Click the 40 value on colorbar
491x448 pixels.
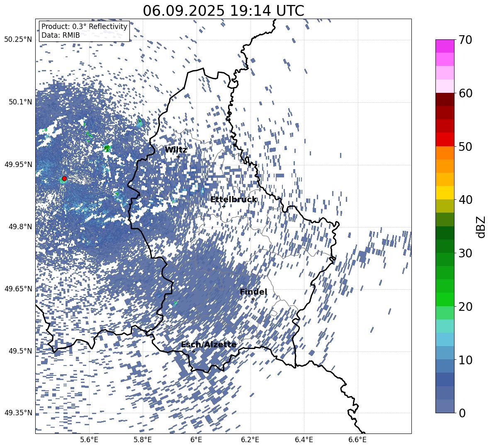tap(465, 200)
